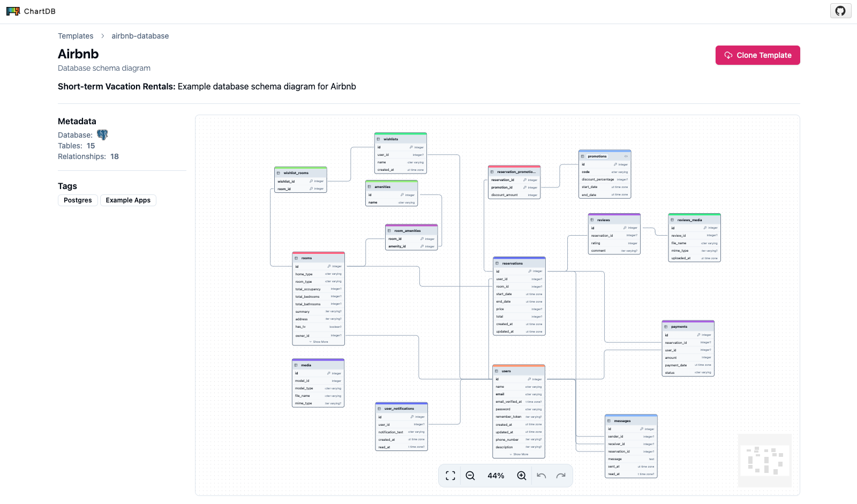Open the GitHub repository icon

tap(840, 11)
